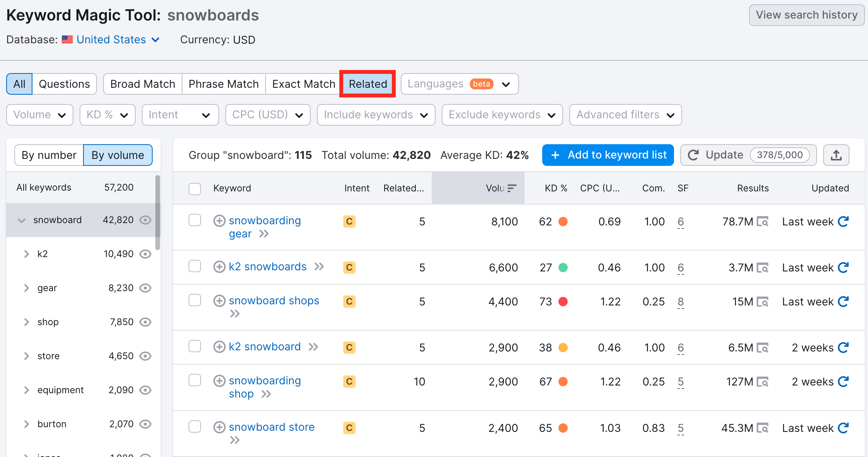
Task: Switch to Broad Match tab
Action: click(x=143, y=84)
